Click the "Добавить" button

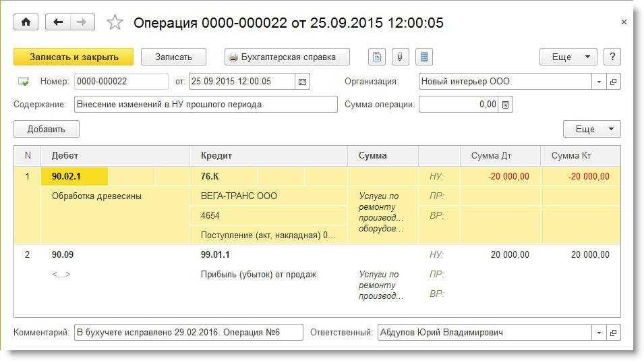pyautogui.click(x=47, y=129)
